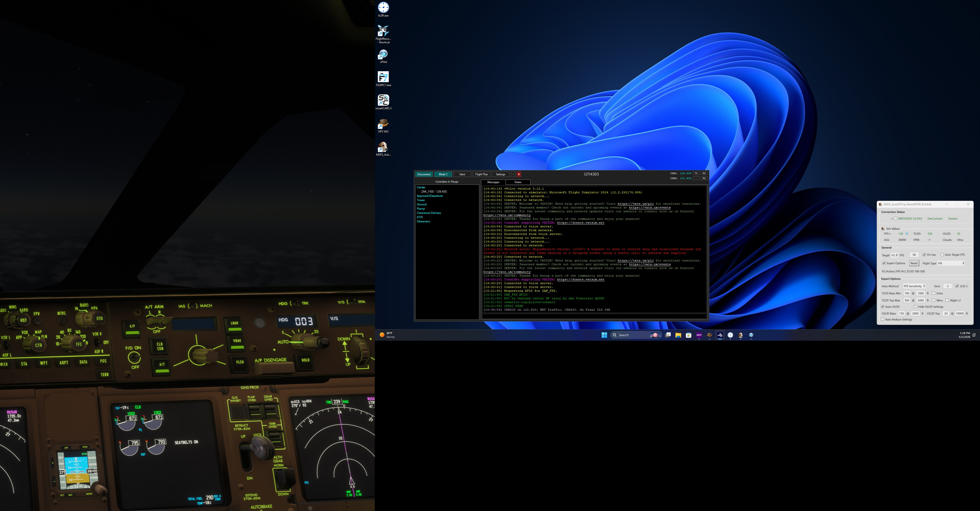This screenshot has width=980, height=511.
Task: Open the clock-faced fs2ff taskbar icon
Action: 730,335
